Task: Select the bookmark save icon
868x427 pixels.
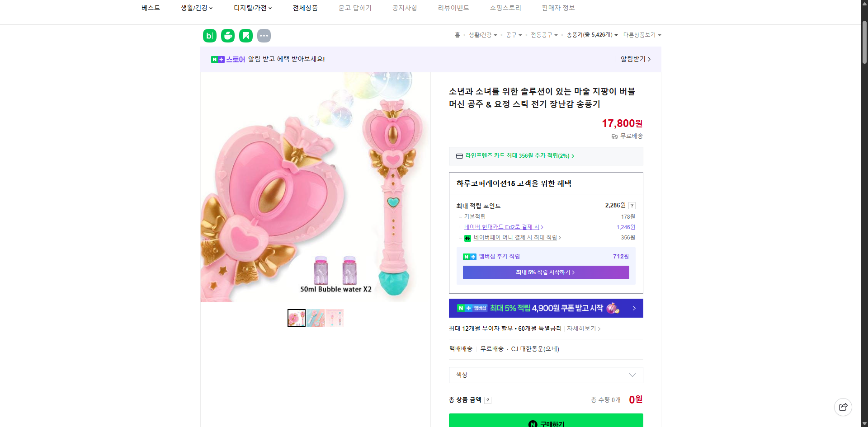Action: point(245,35)
